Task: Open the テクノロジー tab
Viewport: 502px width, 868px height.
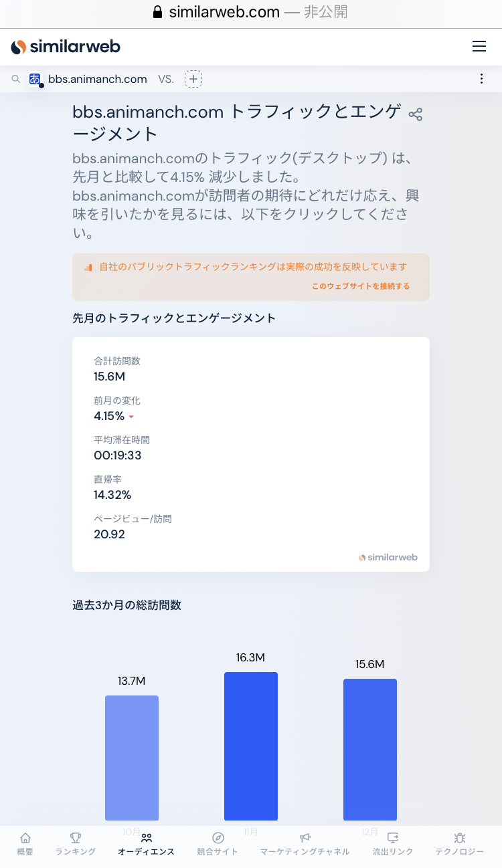Action: point(459,844)
